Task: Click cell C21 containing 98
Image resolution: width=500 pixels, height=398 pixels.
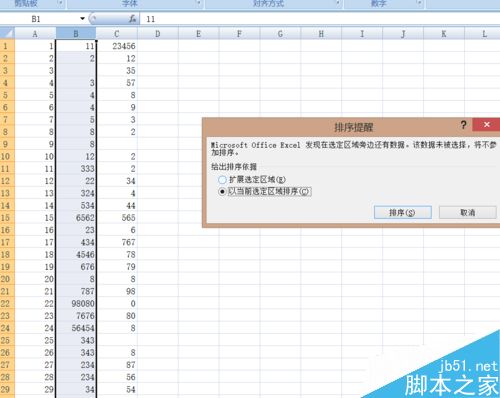Action: [117, 291]
